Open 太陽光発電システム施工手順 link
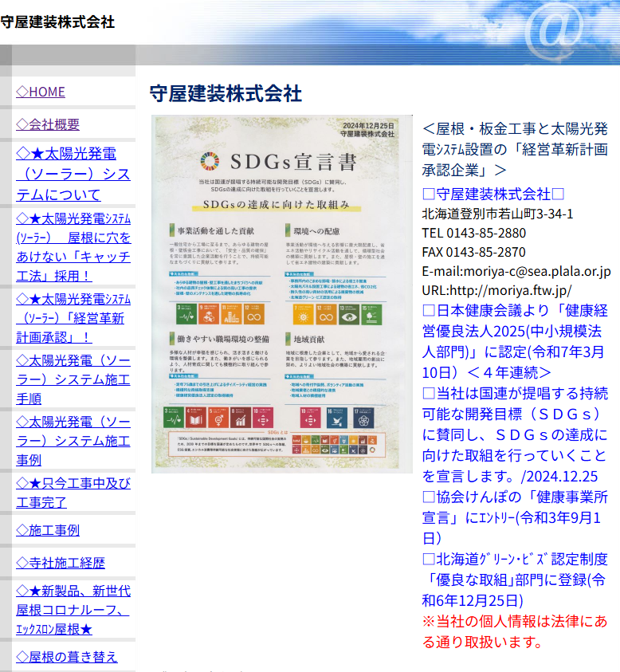Viewport: 620px width, 672px height. click(73, 379)
